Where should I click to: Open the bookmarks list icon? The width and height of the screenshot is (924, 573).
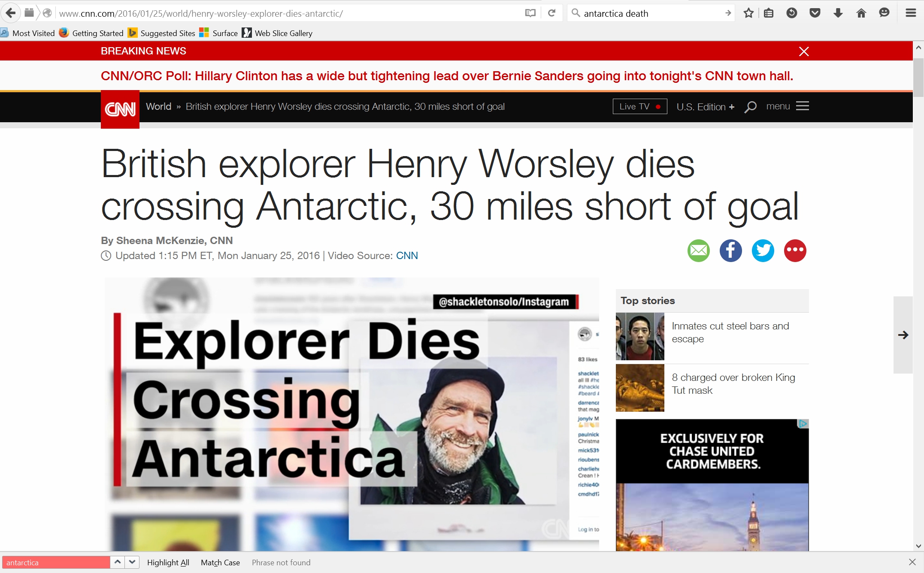769,13
